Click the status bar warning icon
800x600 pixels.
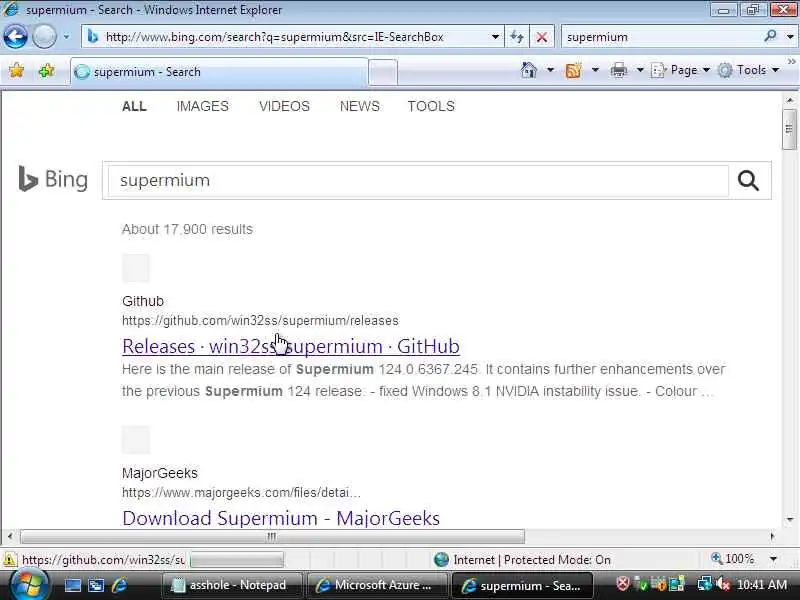point(10,560)
